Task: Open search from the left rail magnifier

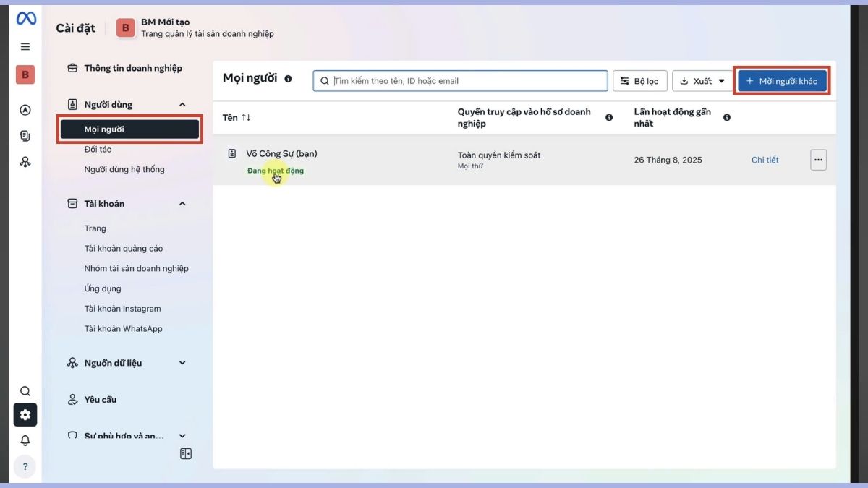Action: point(25,391)
